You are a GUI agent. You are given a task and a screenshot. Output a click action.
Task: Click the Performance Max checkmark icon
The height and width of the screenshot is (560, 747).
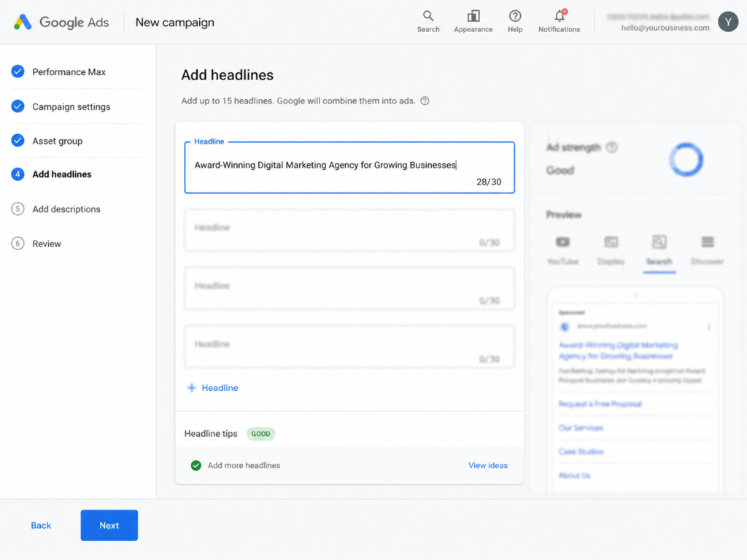pyautogui.click(x=18, y=71)
